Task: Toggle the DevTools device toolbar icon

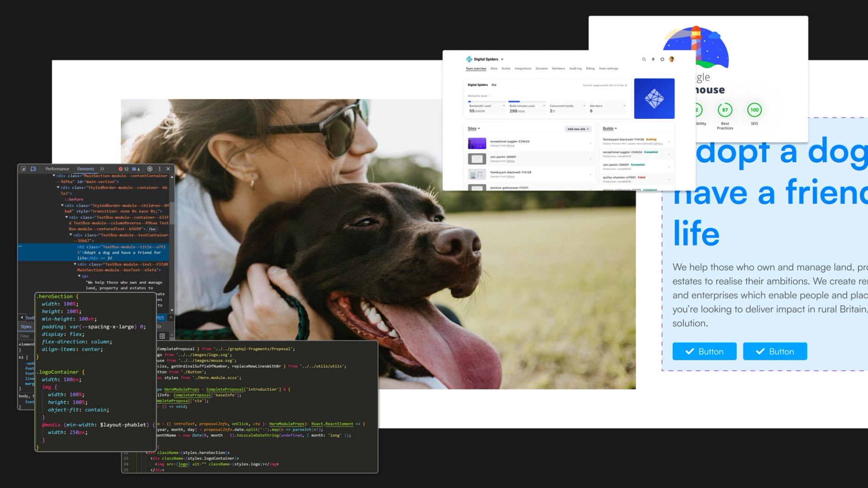Action: [x=33, y=169]
